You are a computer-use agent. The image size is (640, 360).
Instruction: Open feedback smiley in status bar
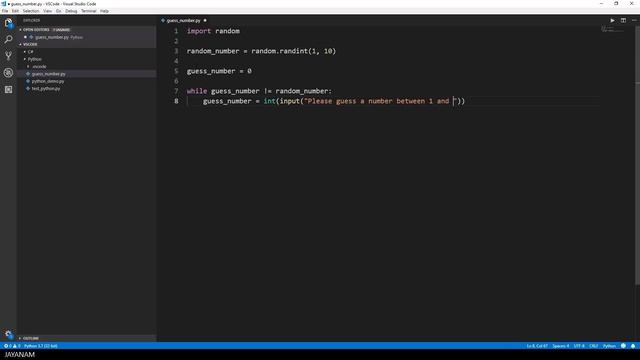tap(623, 346)
